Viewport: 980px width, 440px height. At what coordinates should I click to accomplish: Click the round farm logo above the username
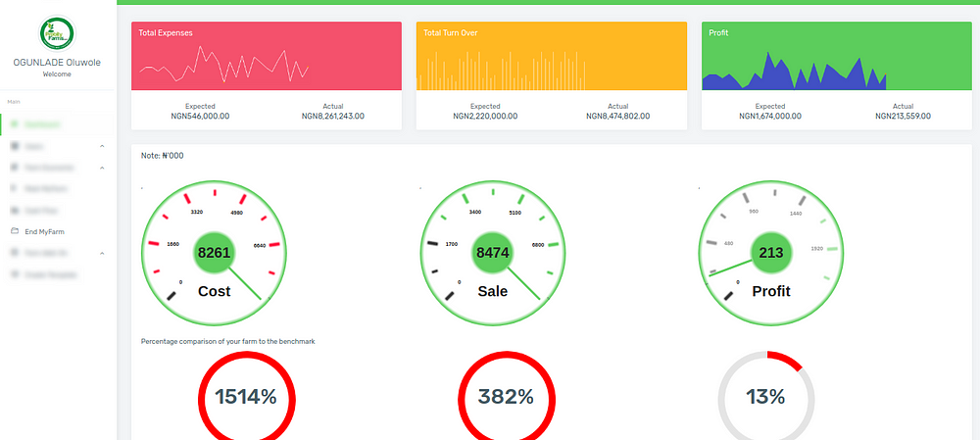pyautogui.click(x=57, y=33)
